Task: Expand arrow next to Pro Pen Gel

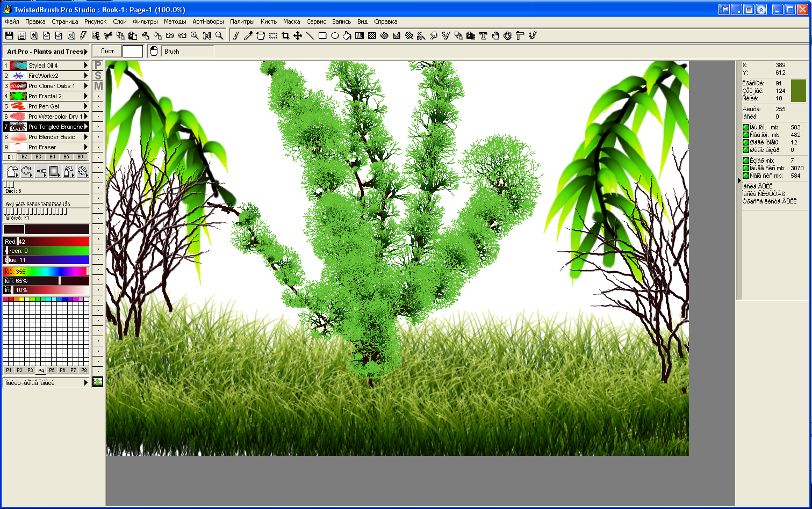Action: pyautogui.click(x=86, y=106)
